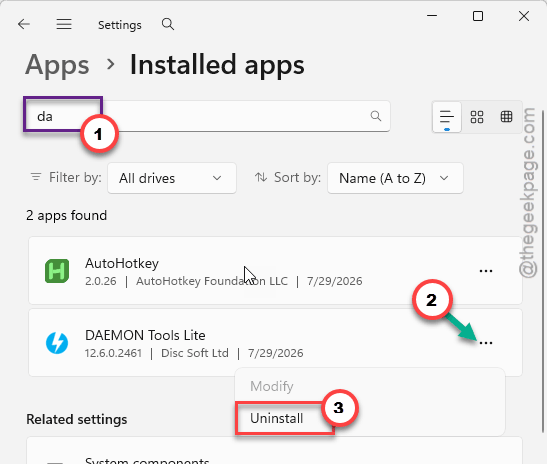Viewport: 547px width, 464px height.
Task: Select the greyed Modify menu entry
Action: 272,386
